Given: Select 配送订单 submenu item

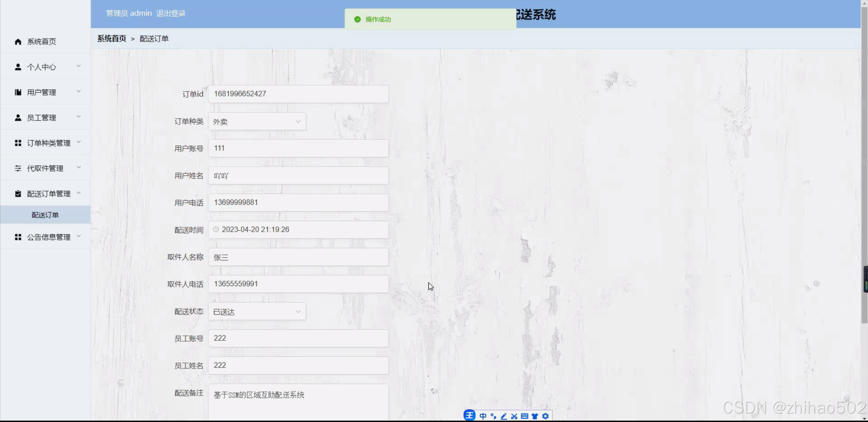Looking at the screenshot, I should pos(45,215).
